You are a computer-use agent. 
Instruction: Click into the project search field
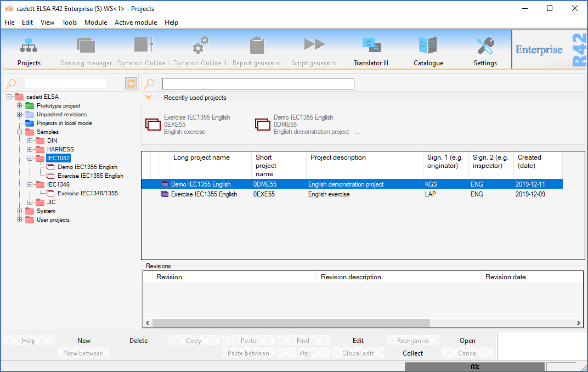258,83
